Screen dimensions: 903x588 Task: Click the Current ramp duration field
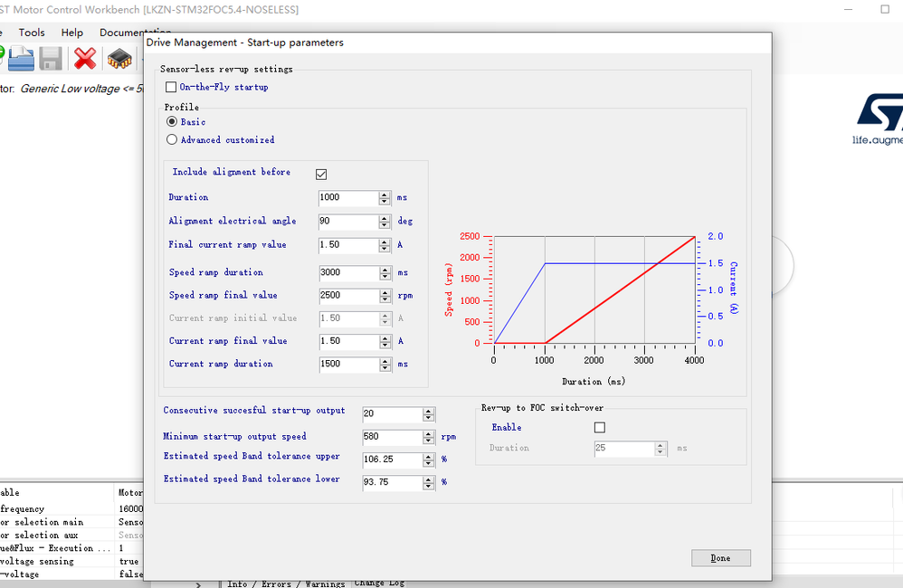pos(348,364)
